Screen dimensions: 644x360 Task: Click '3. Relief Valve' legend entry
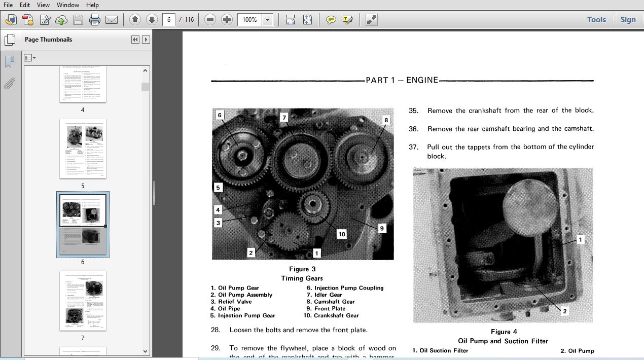231,302
